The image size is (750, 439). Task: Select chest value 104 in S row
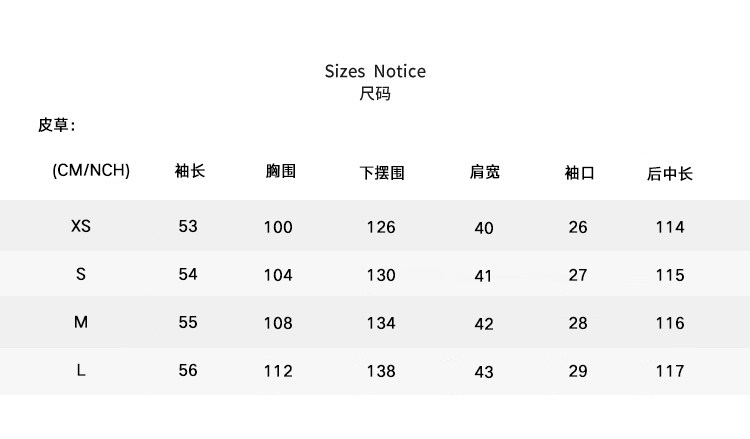(278, 275)
